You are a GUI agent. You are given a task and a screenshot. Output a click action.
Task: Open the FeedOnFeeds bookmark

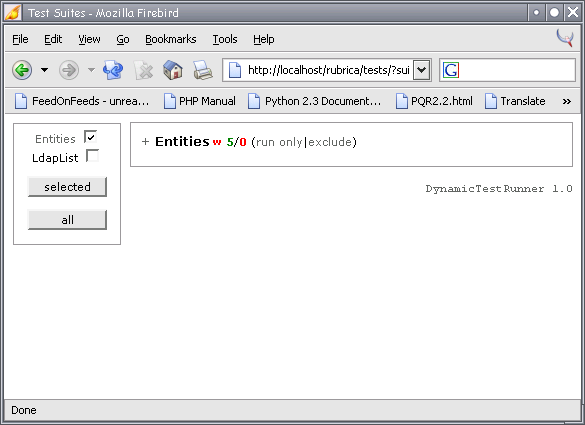(x=82, y=101)
